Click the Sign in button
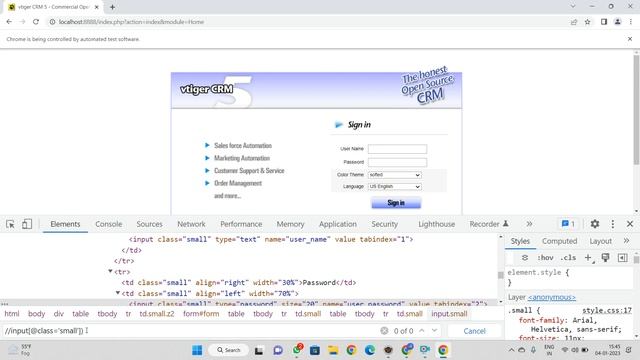The image size is (640, 360). 396,202
